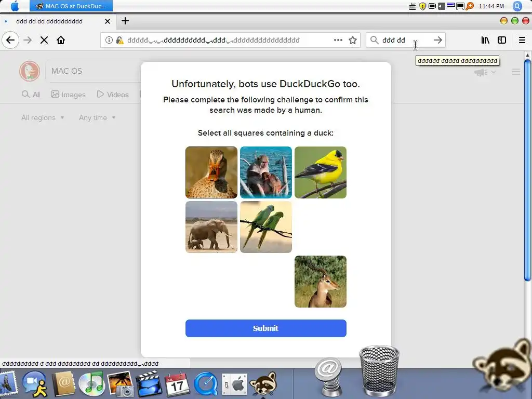Expand the Any time dropdown
Viewport: 532px width, 399px height.
(97, 118)
